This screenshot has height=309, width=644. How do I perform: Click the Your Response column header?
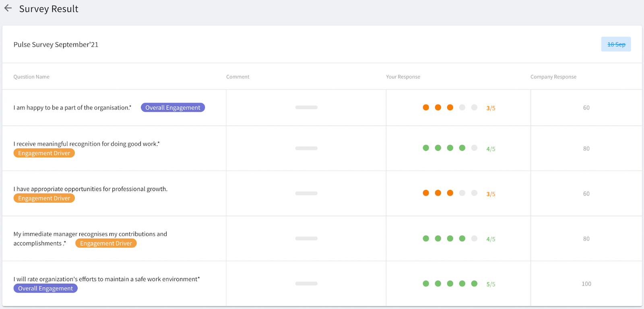click(403, 77)
